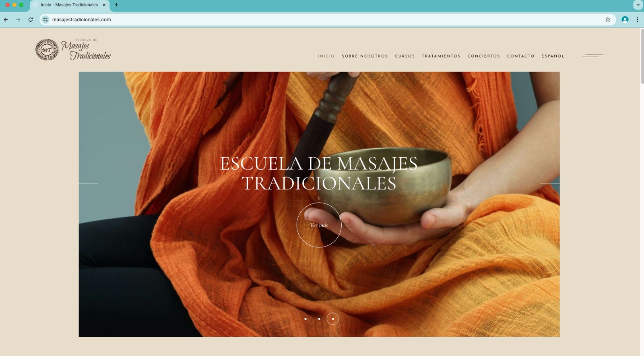Close the Inicio - Masajes Tradicionales tab
The width and height of the screenshot is (644, 356).
(104, 5)
